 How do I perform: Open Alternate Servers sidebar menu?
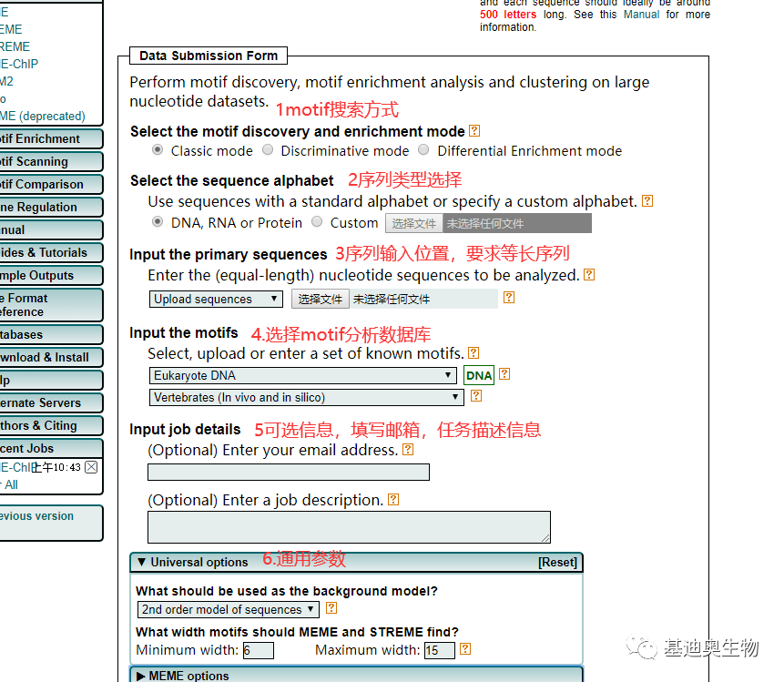coord(50,403)
